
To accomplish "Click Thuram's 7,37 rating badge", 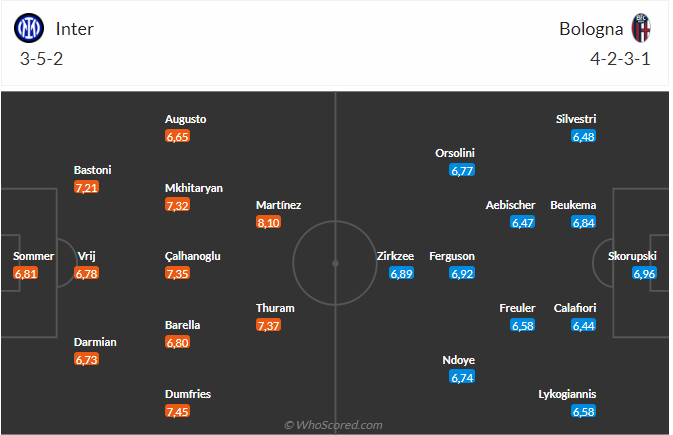I will click(268, 326).
